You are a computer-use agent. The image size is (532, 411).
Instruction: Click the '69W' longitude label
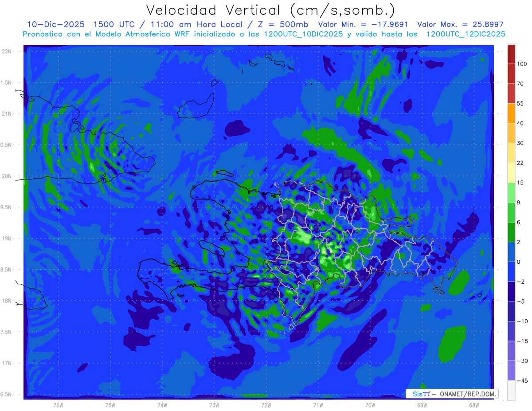click(422, 405)
